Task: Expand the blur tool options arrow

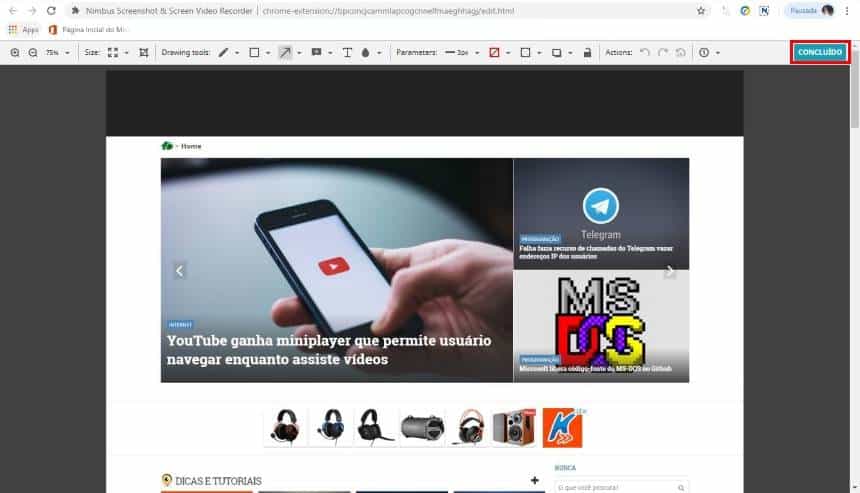Action: (379, 53)
